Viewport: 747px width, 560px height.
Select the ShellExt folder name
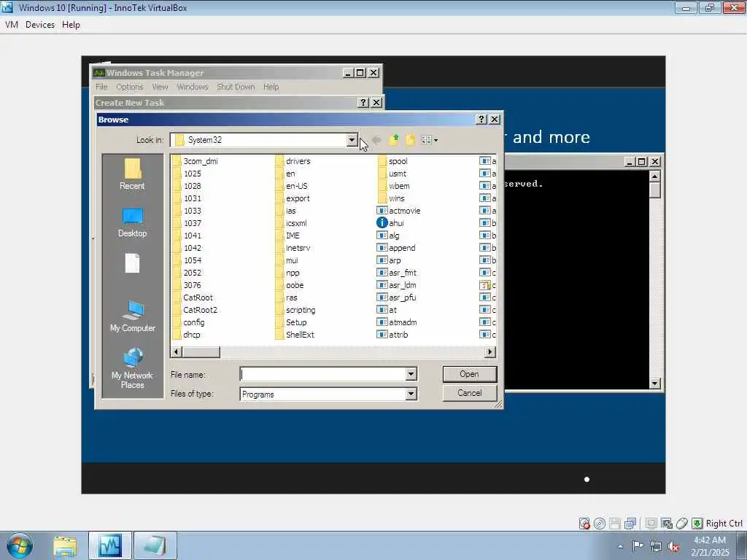(300, 334)
